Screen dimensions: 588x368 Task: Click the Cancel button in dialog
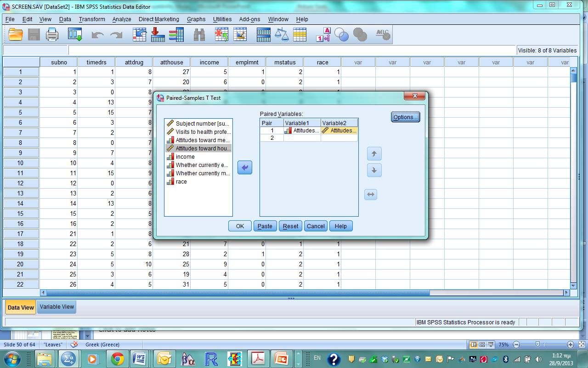point(316,226)
